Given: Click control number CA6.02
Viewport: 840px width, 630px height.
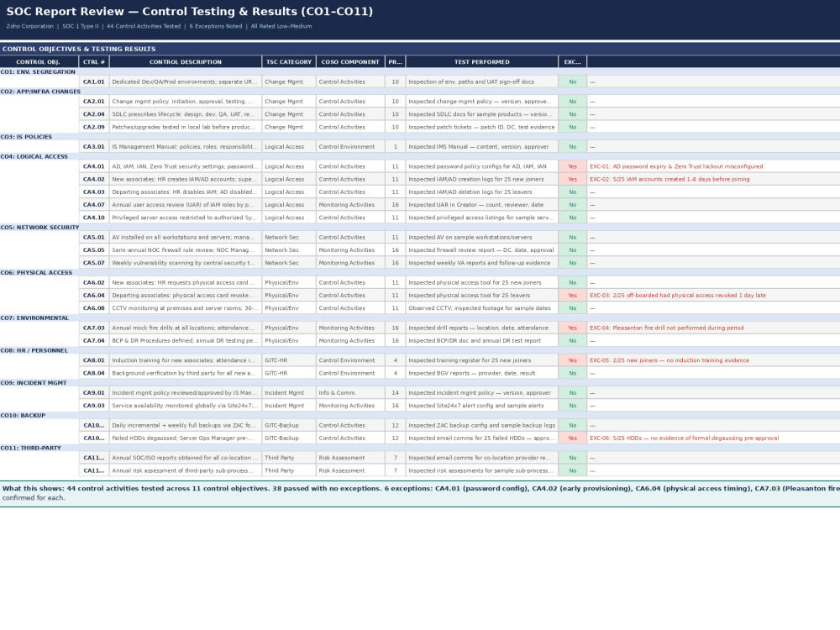Looking at the screenshot, I should tap(94, 282).
